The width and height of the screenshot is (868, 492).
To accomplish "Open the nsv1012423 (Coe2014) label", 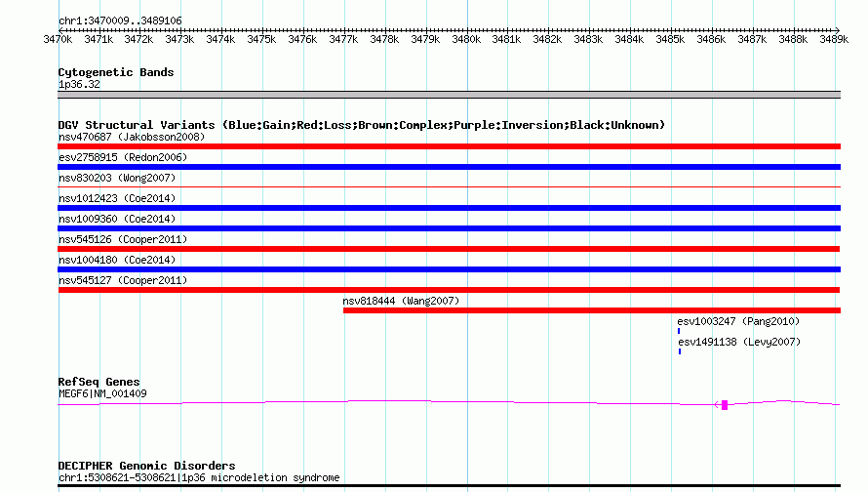I will [117, 198].
